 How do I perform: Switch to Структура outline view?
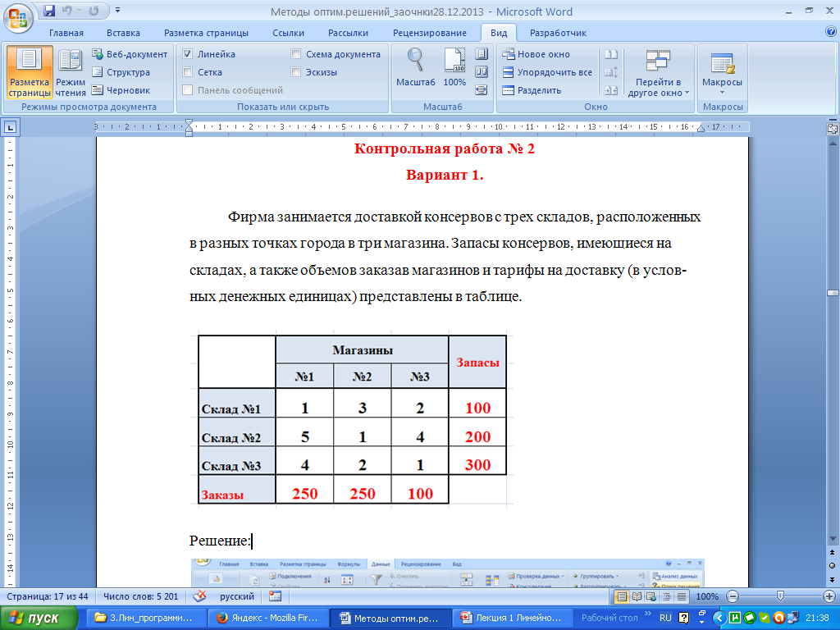point(121,72)
